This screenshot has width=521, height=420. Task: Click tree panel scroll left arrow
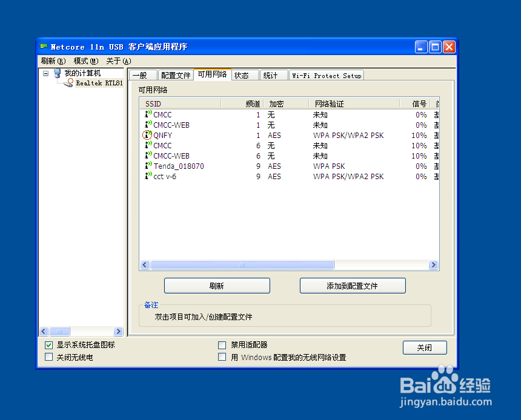pos(44,332)
